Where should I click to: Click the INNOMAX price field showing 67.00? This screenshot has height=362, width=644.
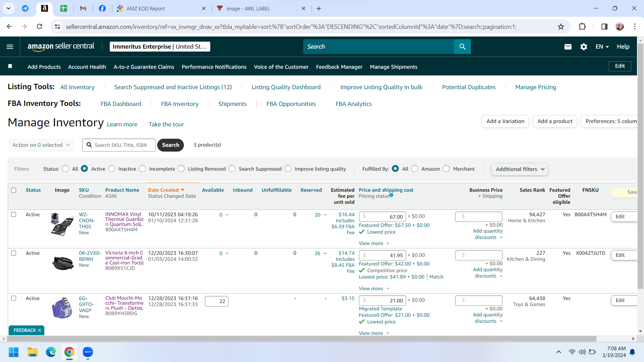point(382,217)
